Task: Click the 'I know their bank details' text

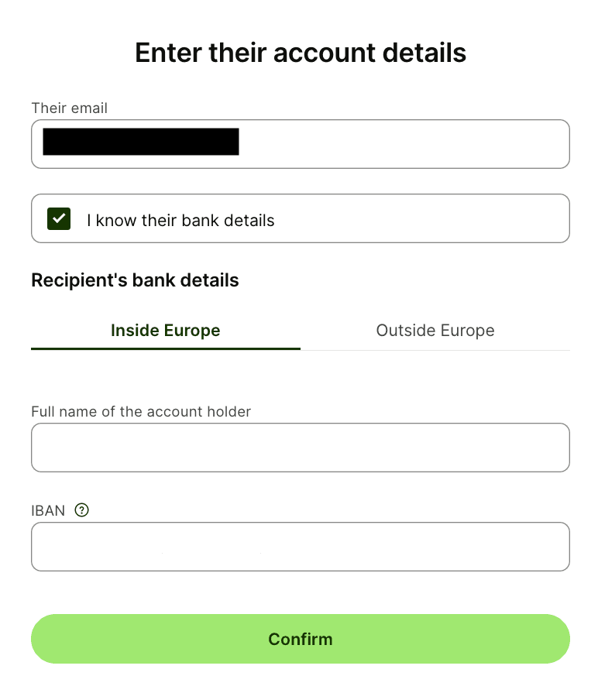Action: 180,221
